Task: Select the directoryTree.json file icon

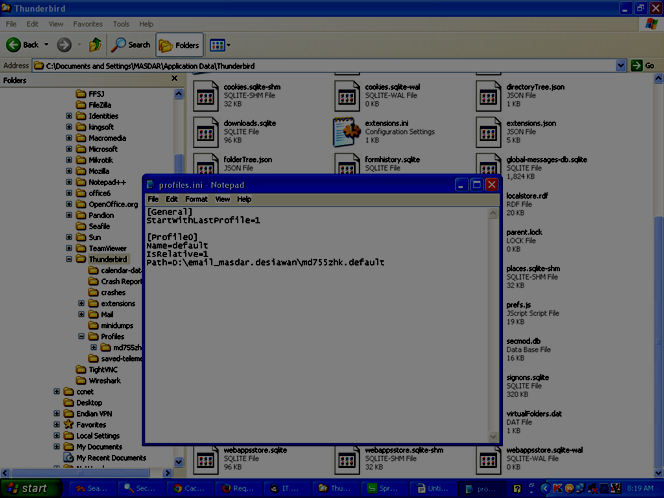Action: pyautogui.click(x=489, y=95)
